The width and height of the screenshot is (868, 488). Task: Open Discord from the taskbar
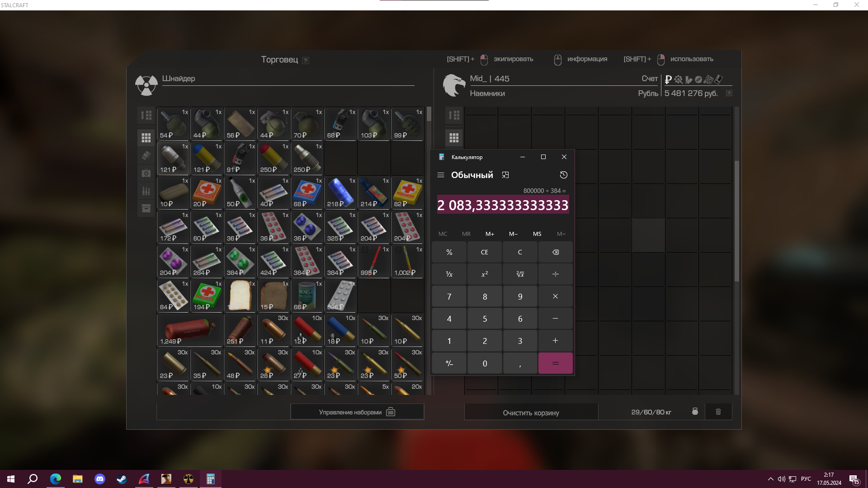point(99,479)
